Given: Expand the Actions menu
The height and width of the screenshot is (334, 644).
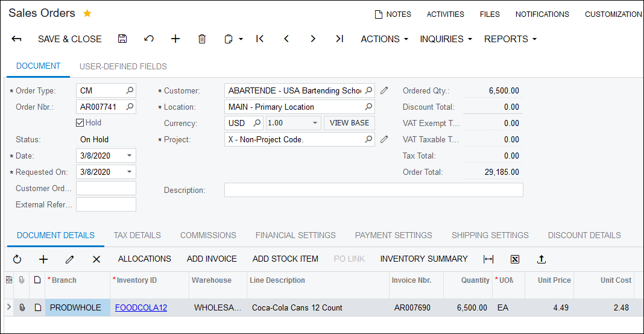Looking at the screenshot, I should point(384,39).
